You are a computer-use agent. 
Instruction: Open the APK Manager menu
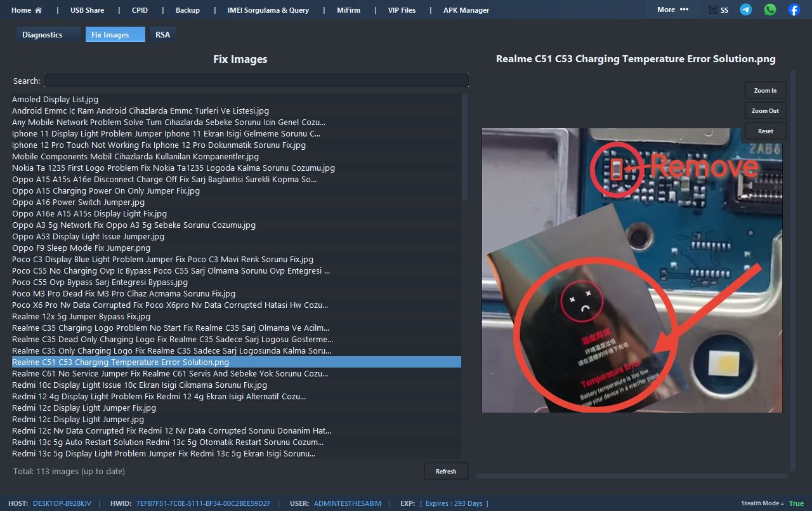[466, 10]
